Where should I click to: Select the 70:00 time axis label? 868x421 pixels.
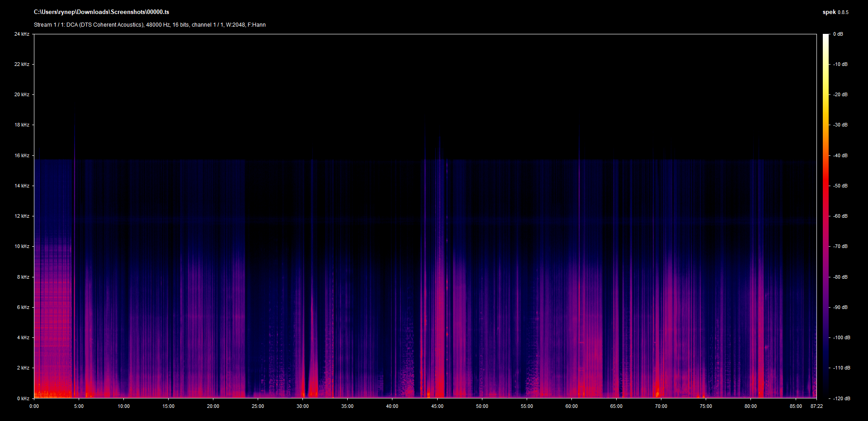(661, 406)
